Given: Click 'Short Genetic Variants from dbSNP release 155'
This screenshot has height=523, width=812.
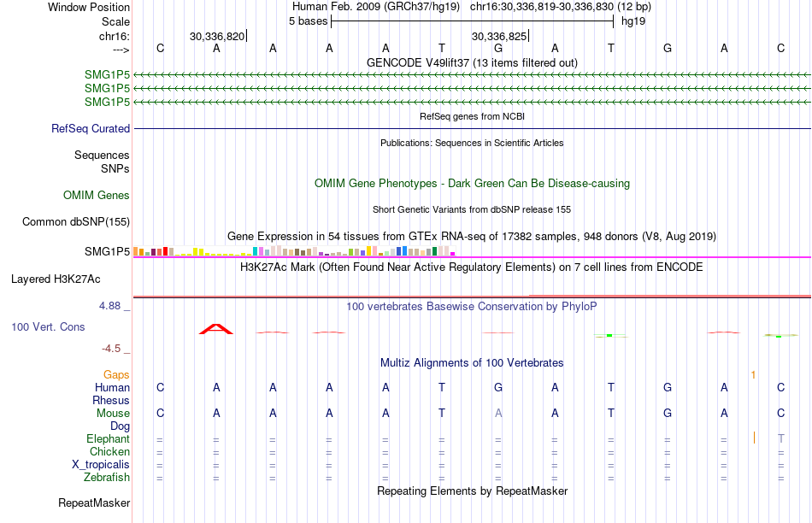Looking at the screenshot, I should tap(472, 209).
